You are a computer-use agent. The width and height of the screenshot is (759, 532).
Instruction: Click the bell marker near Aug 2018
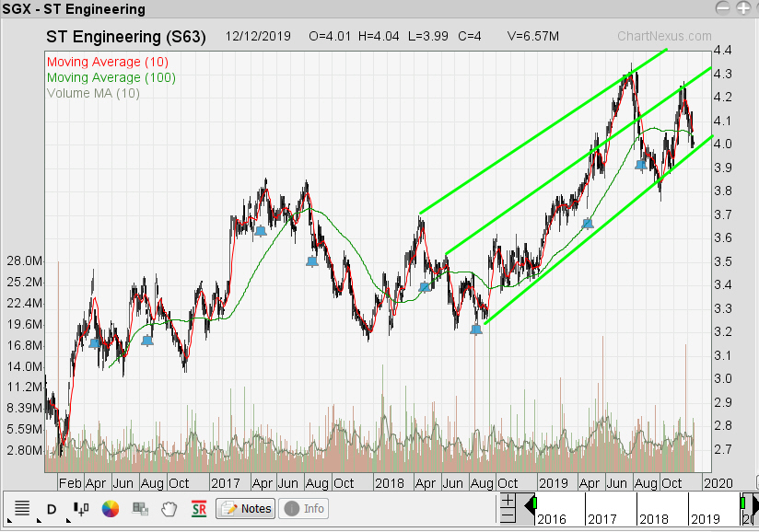(x=476, y=330)
